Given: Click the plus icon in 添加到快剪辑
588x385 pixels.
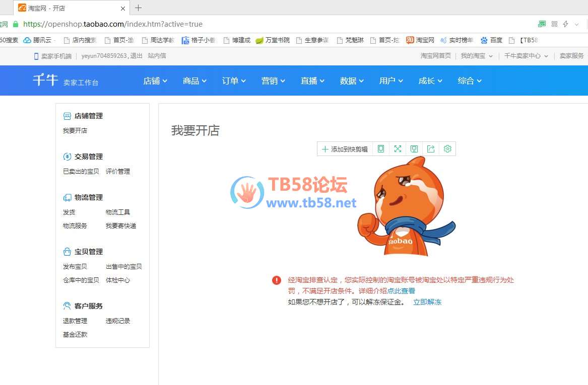Looking at the screenshot, I should (325, 149).
